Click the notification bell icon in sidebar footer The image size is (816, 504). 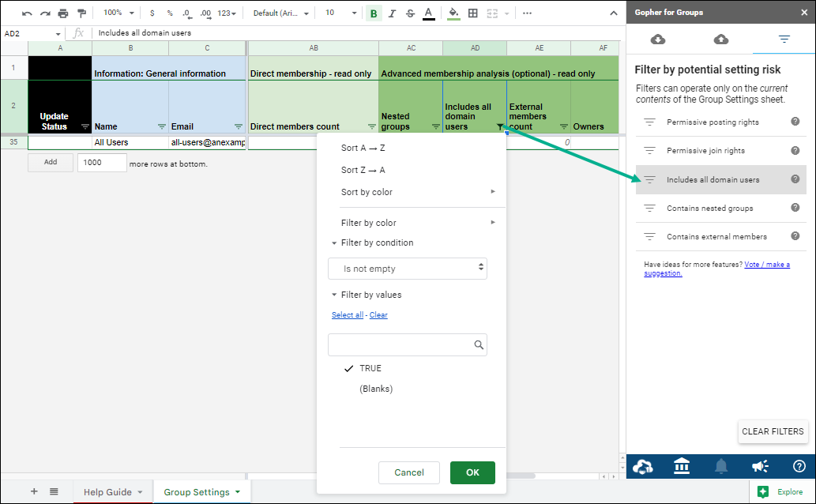(x=720, y=467)
